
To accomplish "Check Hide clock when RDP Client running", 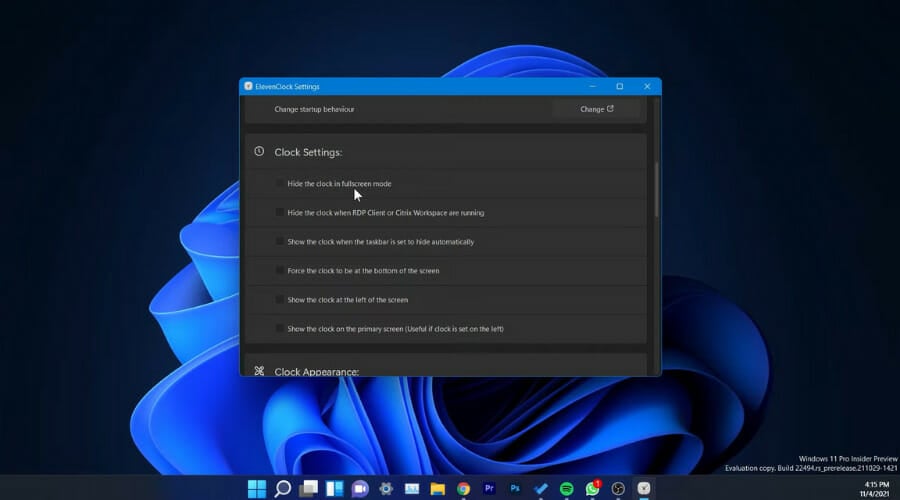I will [280, 213].
